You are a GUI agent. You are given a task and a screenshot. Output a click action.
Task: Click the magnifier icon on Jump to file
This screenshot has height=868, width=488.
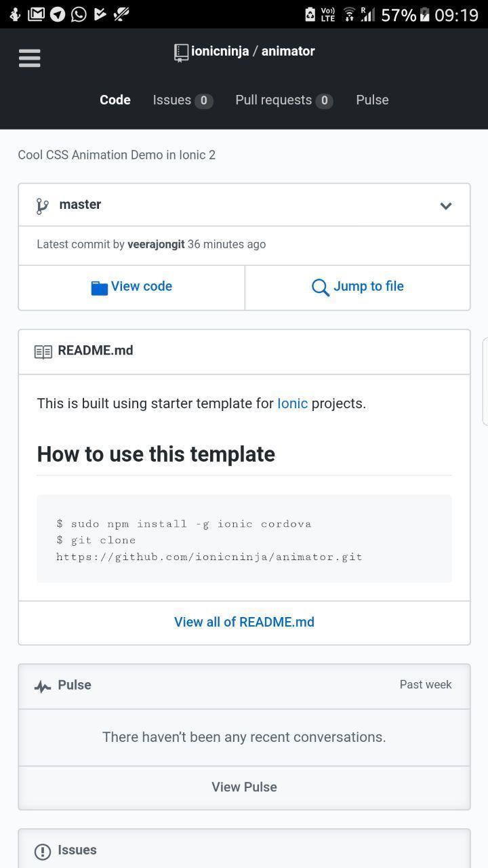(319, 287)
